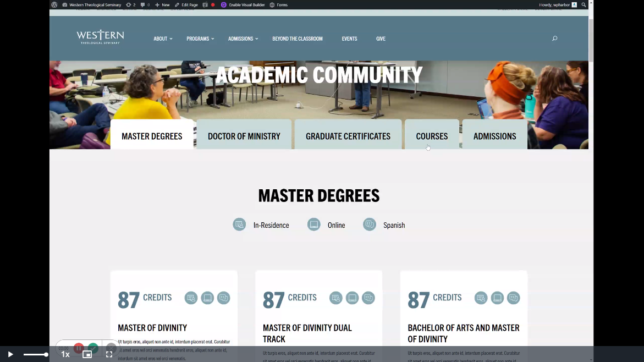Click Enable Visual Builder in admin bar

[243, 5]
